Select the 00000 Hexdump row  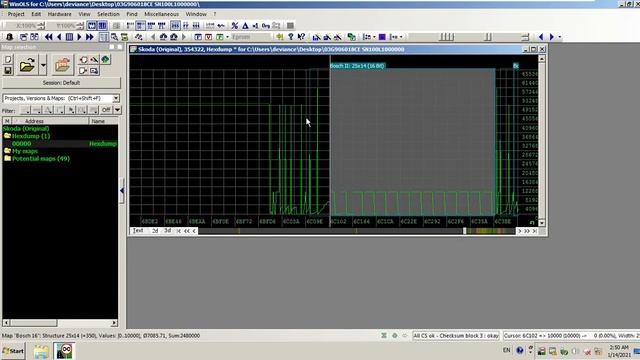pyautogui.click(x=60, y=144)
